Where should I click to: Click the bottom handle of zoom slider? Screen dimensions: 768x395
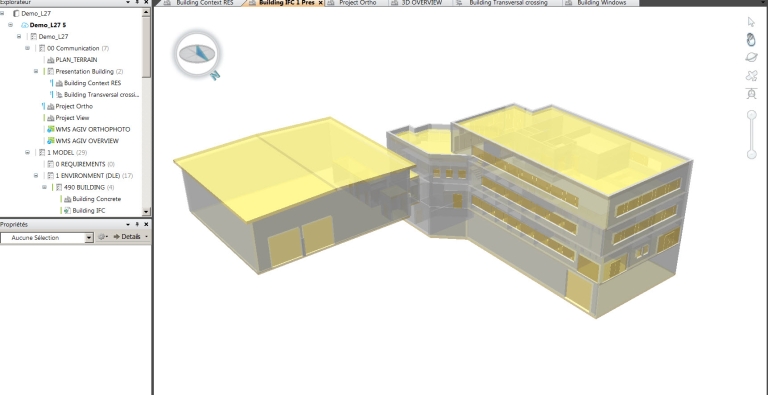tap(751, 154)
